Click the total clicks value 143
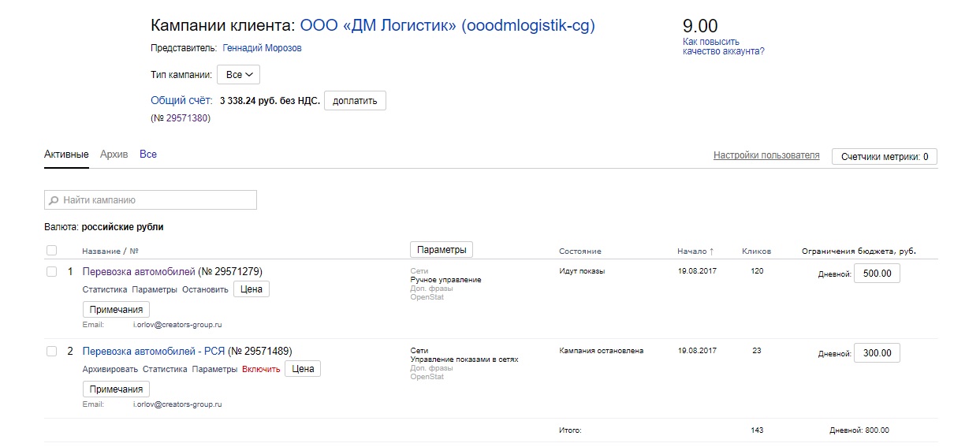The width and height of the screenshot is (980, 447). (757, 430)
